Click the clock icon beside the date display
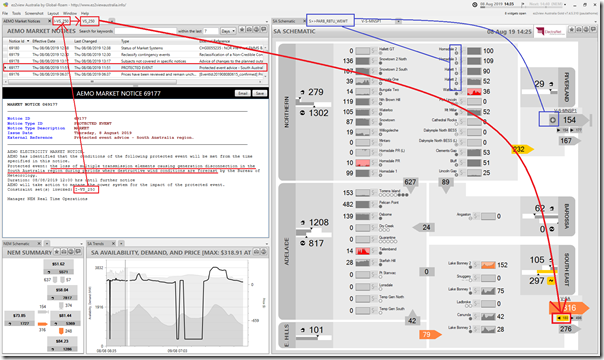The image size is (604, 360). tap(475, 5)
